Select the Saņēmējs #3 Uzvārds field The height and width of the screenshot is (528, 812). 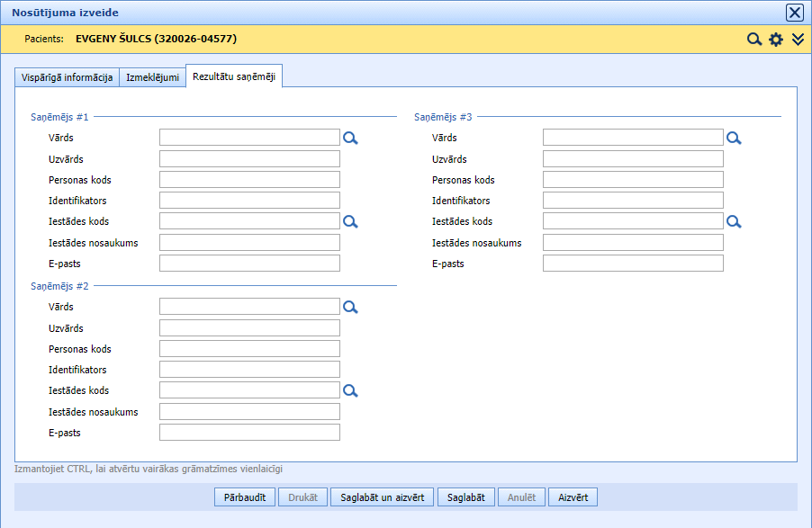point(633,159)
